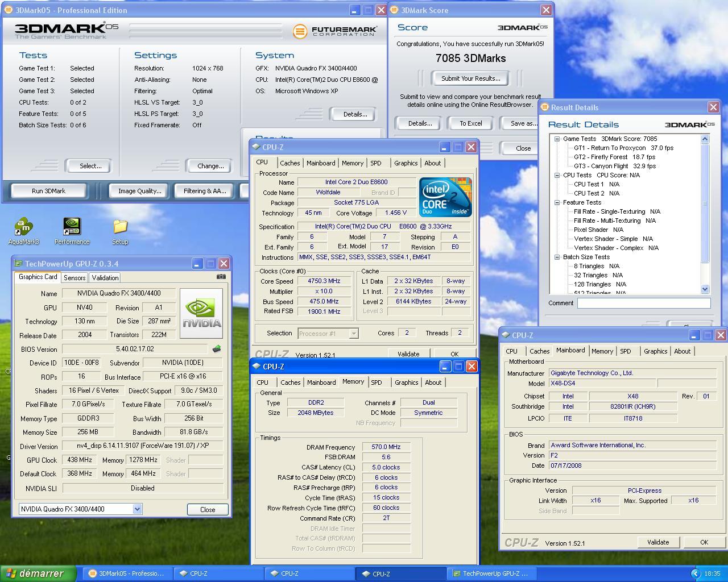Open Mainboard tab in the CPU-Z Memory window
Screen dimensions: 728x582
pos(321,383)
